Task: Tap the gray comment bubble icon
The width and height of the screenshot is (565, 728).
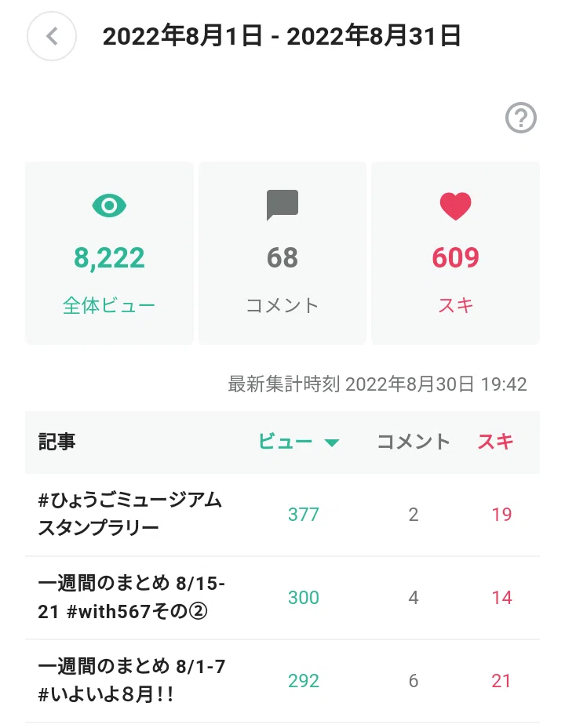Action: 282,205
